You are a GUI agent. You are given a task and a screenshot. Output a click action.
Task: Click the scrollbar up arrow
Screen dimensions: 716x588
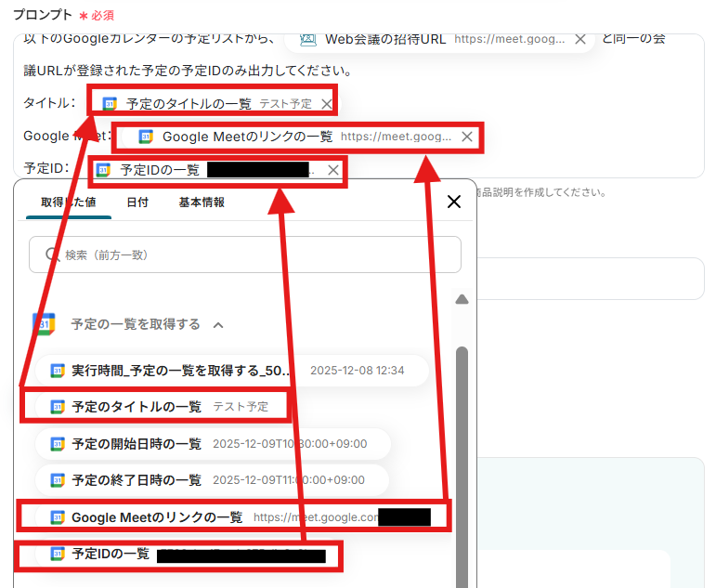pos(462,299)
